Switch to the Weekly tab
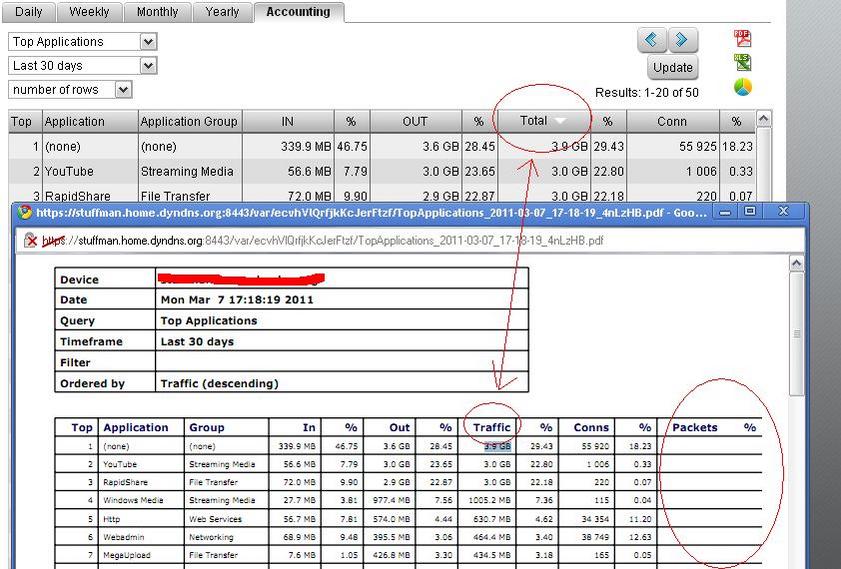841x569 pixels. [x=90, y=12]
